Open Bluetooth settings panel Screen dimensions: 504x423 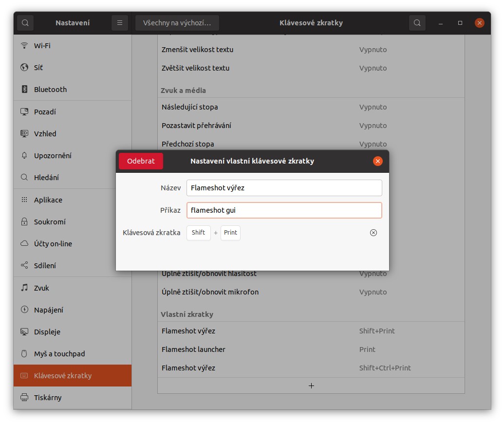pyautogui.click(x=73, y=89)
